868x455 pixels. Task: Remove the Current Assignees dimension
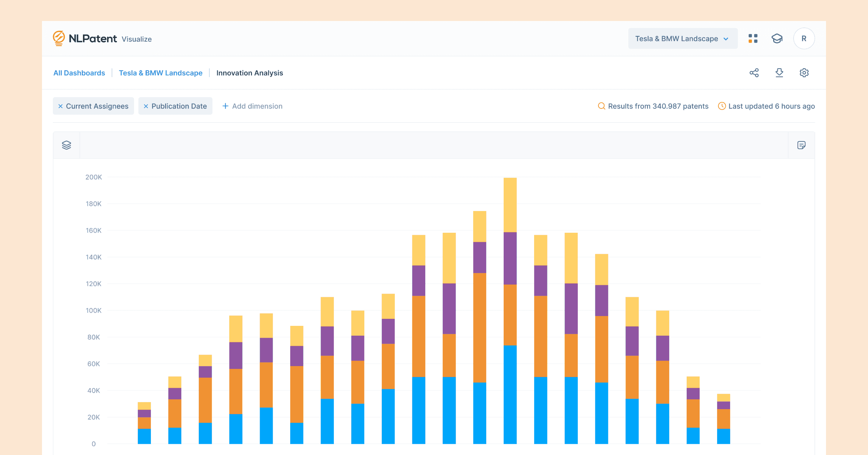(61, 106)
